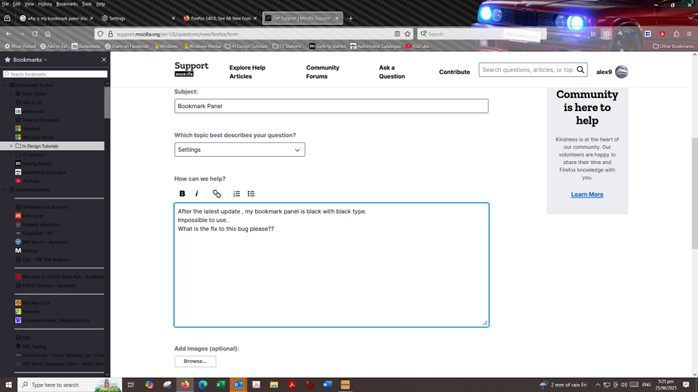Insert a link via the editor toolbar
The image size is (698, 392).
tap(216, 194)
